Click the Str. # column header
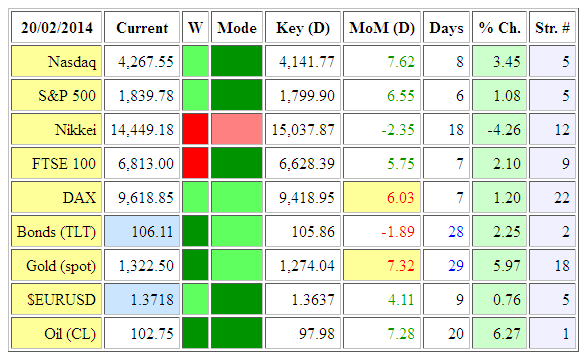 coord(552,27)
